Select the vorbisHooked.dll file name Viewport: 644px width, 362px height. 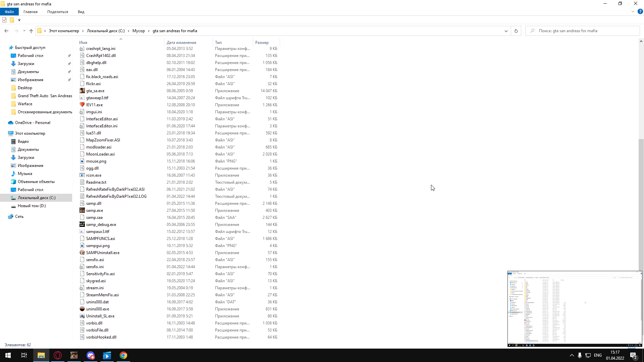pos(101,337)
